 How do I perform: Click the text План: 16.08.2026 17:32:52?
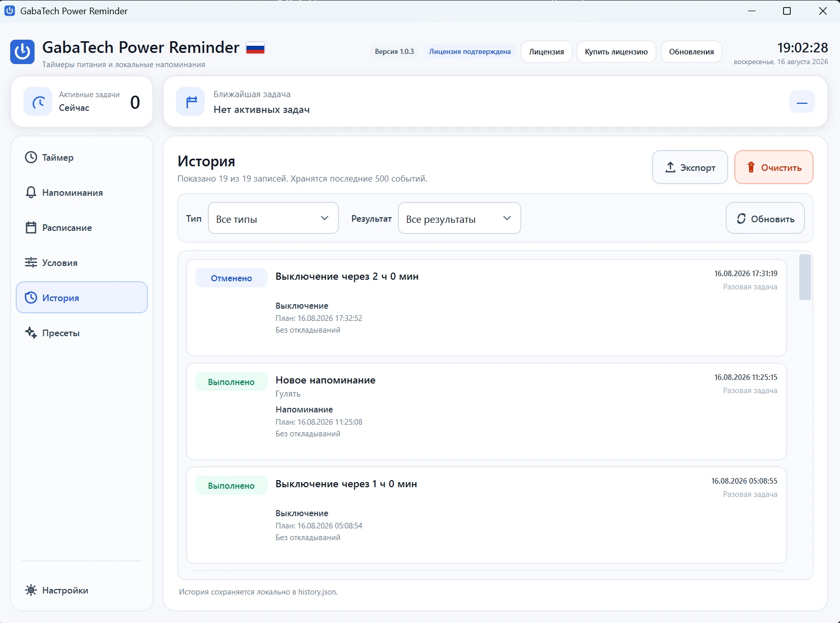point(319,318)
